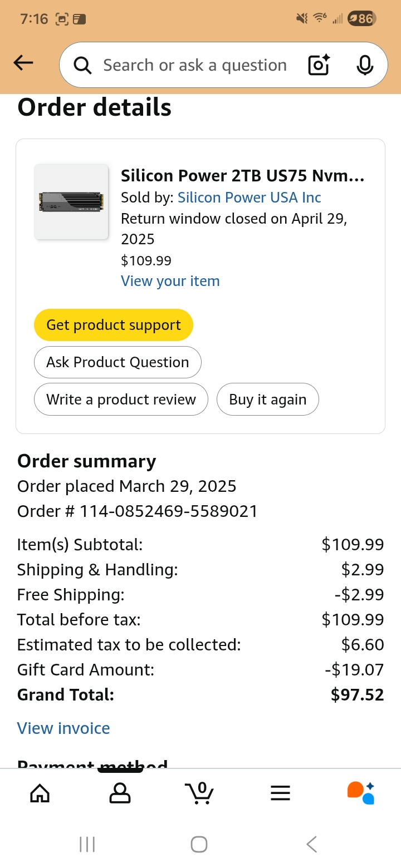Tap the Silicon Power SSD thumbnail
This screenshot has width=401, height=868.
click(x=71, y=202)
